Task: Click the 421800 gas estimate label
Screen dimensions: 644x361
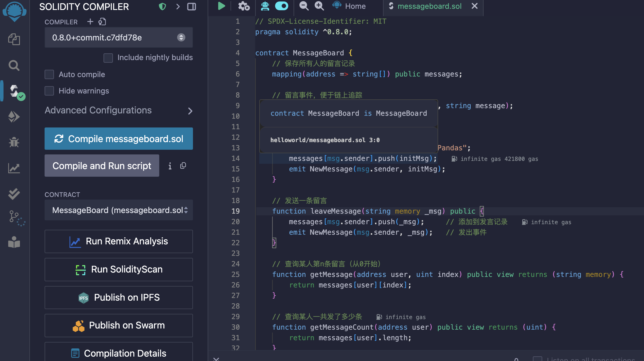Action: (521, 159)
